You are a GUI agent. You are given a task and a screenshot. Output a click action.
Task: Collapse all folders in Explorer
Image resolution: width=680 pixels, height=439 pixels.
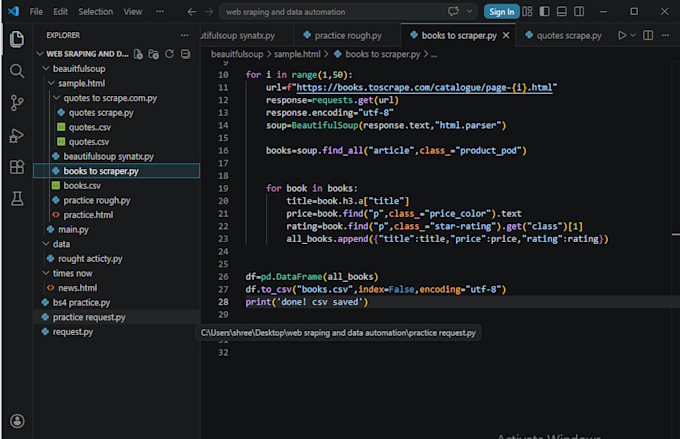[x=185, y=54]
